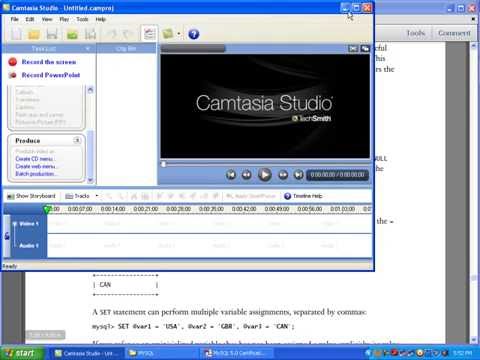Open the View menu

[x=47, y=19]
